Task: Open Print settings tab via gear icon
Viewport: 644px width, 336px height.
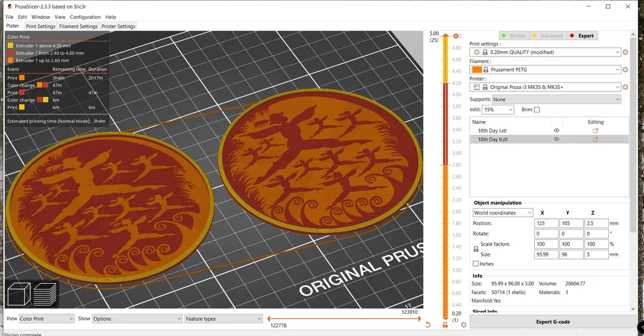Action: [x=625, y=52]
